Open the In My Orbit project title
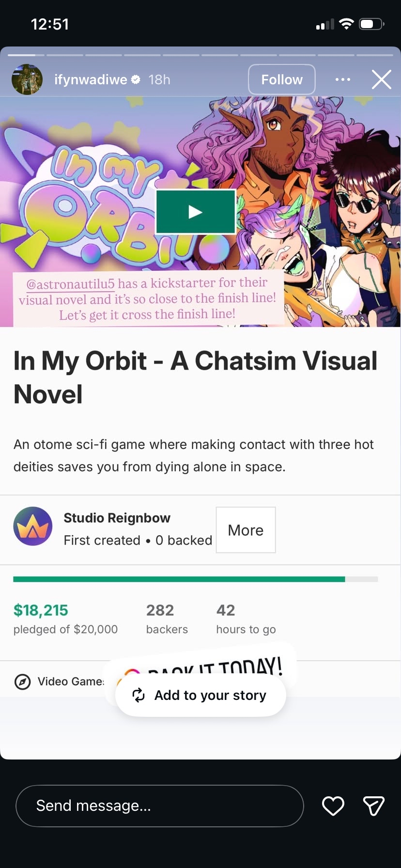 pyautogui.click(x=195, y=377)
